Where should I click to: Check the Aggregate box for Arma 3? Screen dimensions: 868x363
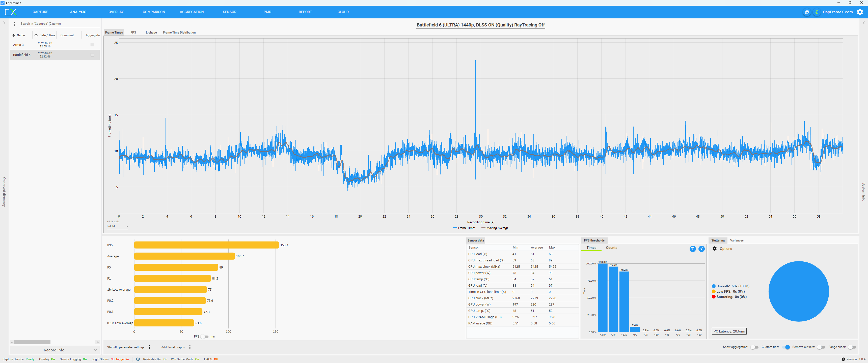click(x=92, y=45)
